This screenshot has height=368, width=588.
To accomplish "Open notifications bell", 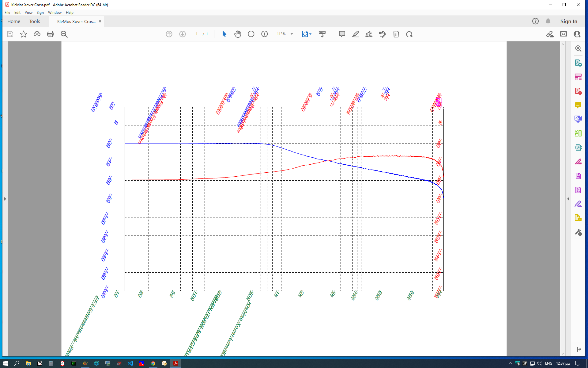I will point(548,21).
